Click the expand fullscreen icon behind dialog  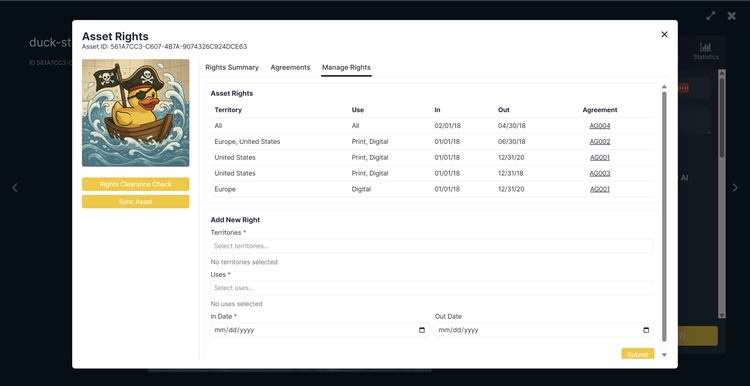point(711,16)
